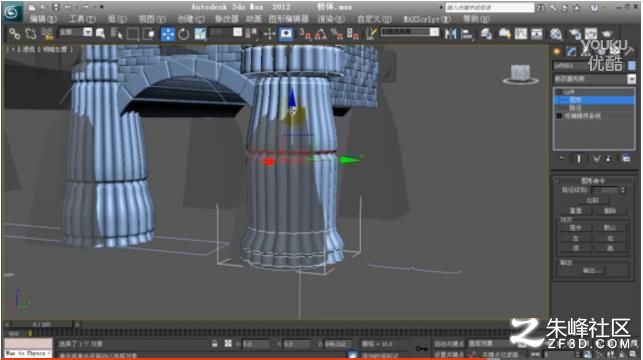The image size is (643, 360).
Task: Toggle Spinner Snap
Action: pos(353,34)
